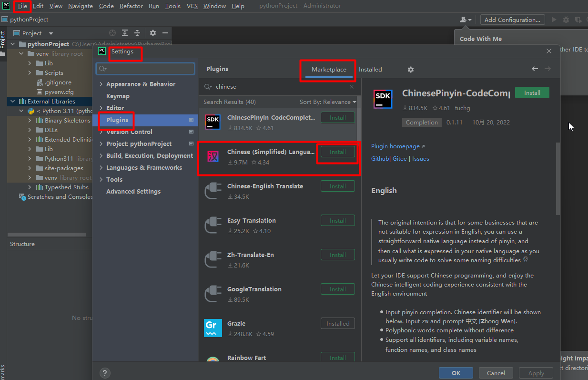Click the Run icon in the toolbar
Viewport: 588px width, 380px height.
554,20
